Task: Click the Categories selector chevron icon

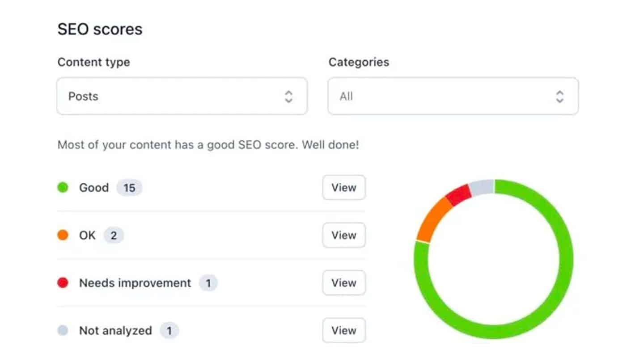Action: point(559,96)
